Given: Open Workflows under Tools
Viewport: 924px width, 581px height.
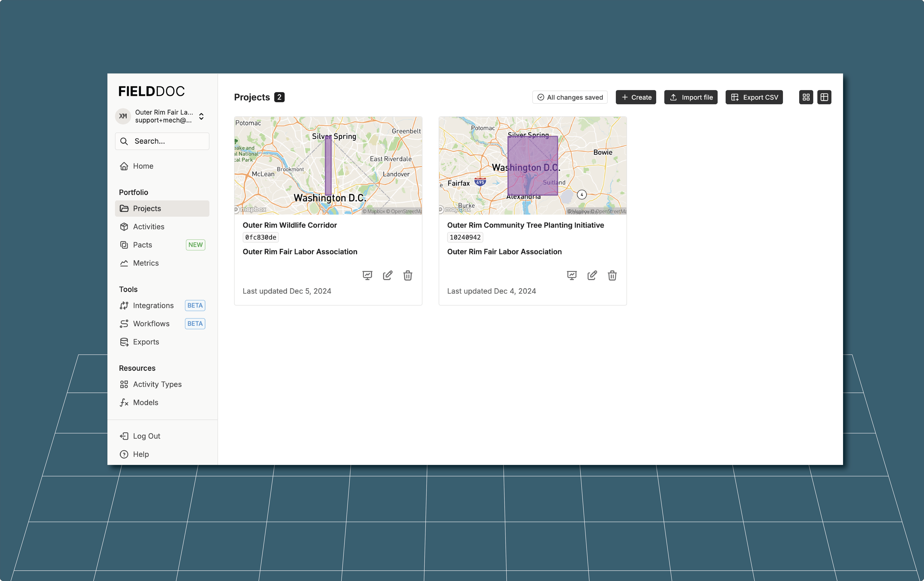Looking at the screenshot, I should [x=162, y=324].
